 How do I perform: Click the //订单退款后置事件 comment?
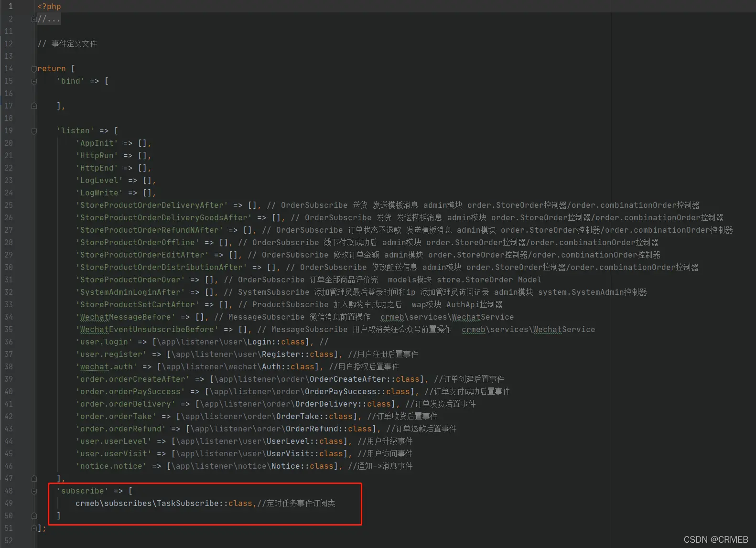[x=421, y=429]
